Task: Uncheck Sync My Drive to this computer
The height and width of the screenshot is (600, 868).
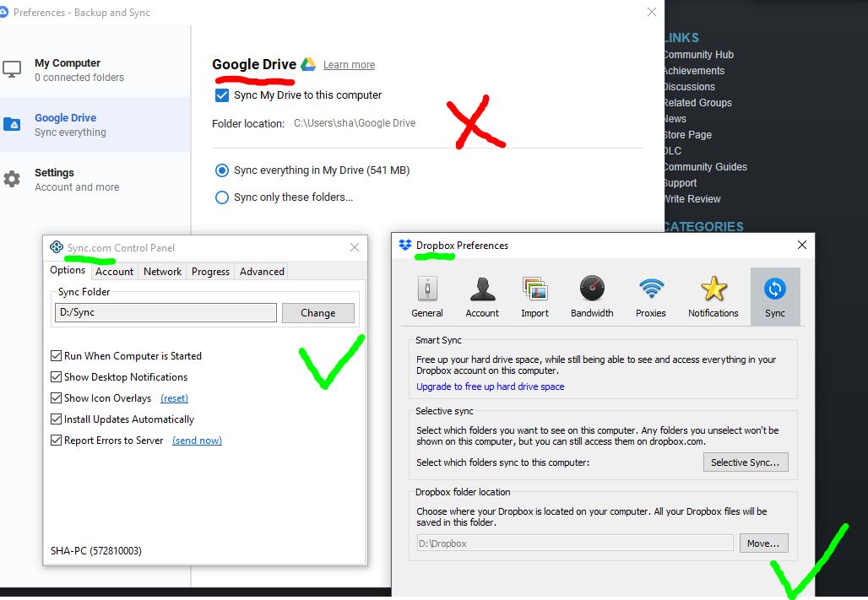Action: (220, 95)
